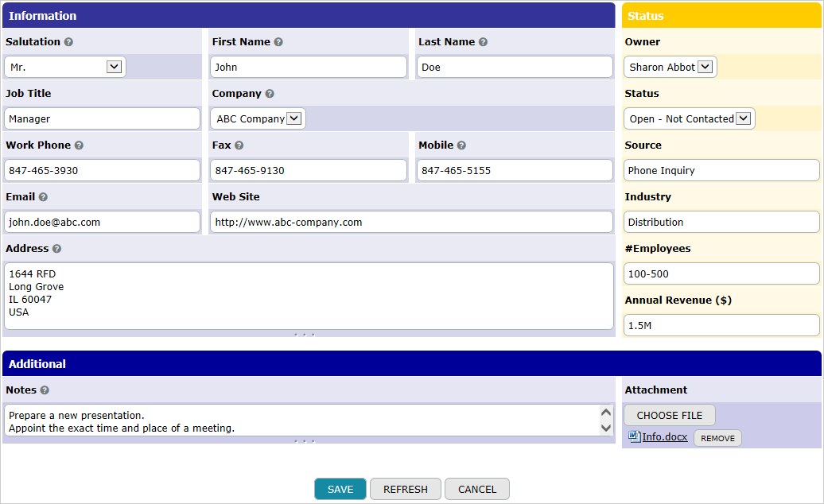Viewport: 824px width, 504px height.
Task: Click the Annual Revenue field showing 1.5M
Action: pyautogui.click(x=721, y=325)
